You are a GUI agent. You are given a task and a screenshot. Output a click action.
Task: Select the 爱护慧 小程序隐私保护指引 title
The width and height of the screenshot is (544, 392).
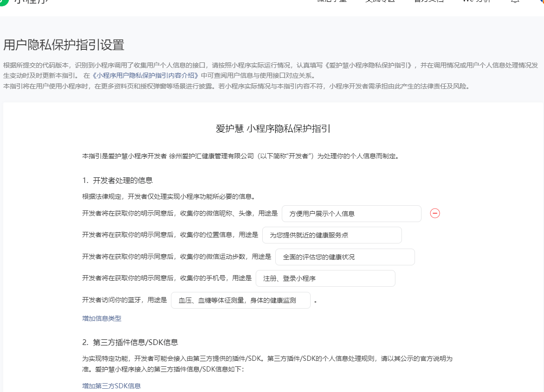click(273, 128)
